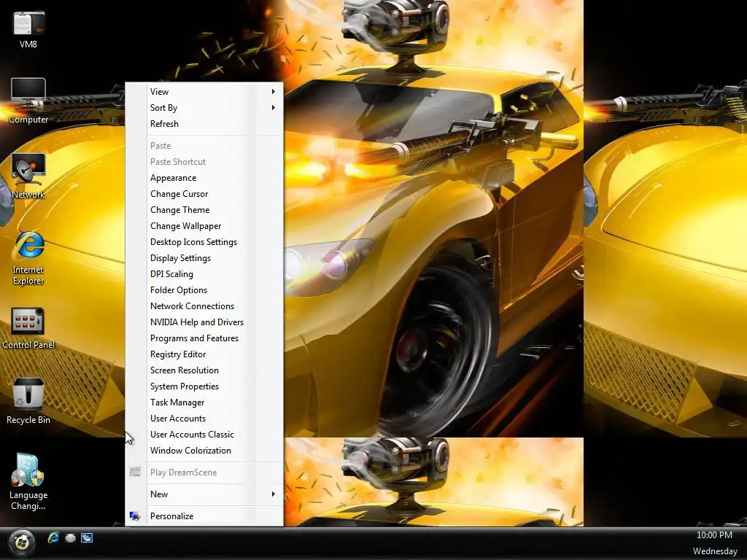Expand the Sort By submenu
Screen dimensions: 747x560
click(x=204, y=108)
